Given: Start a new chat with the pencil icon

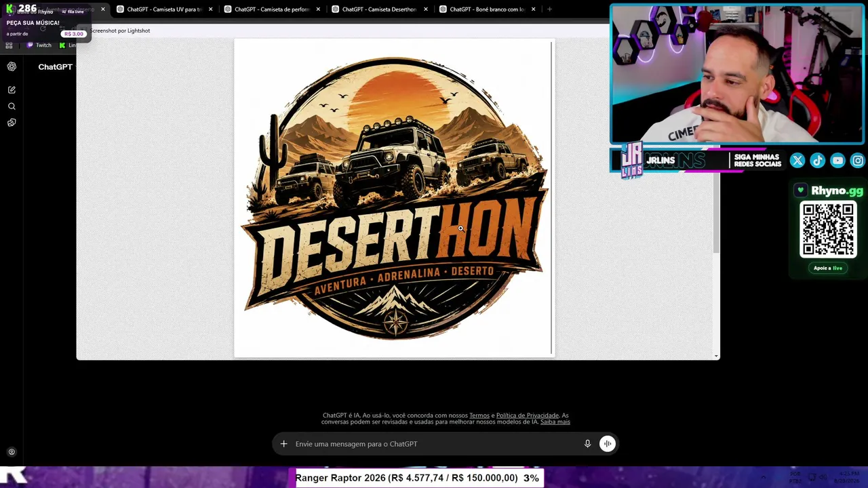Looking at the screenshot, I should (x=12, y=89).
